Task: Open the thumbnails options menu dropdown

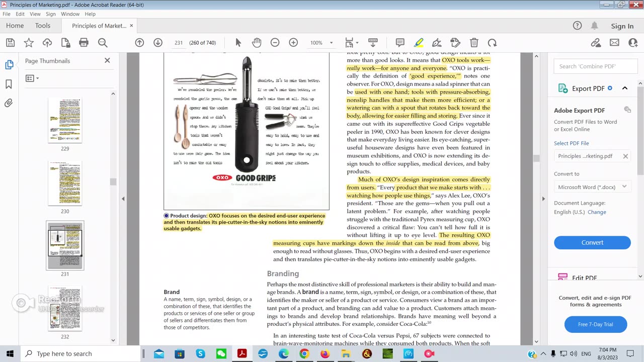Action: 32,78
